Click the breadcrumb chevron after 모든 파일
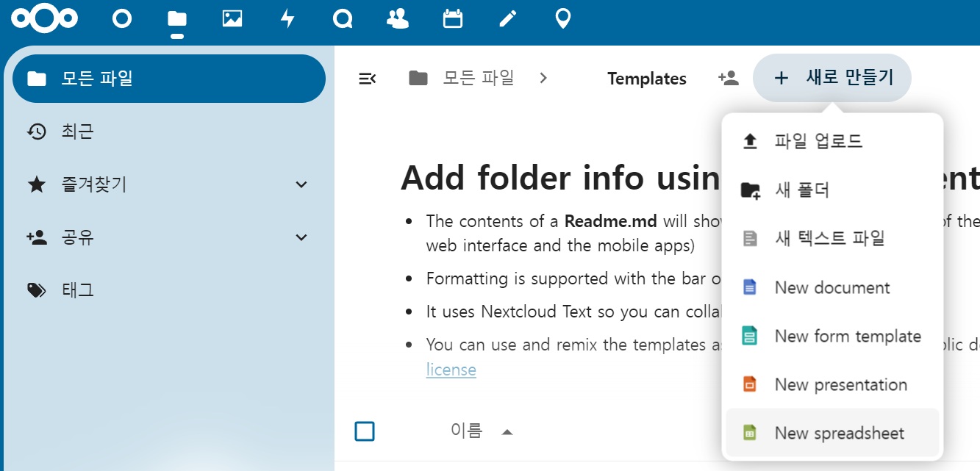 (543, 78)
